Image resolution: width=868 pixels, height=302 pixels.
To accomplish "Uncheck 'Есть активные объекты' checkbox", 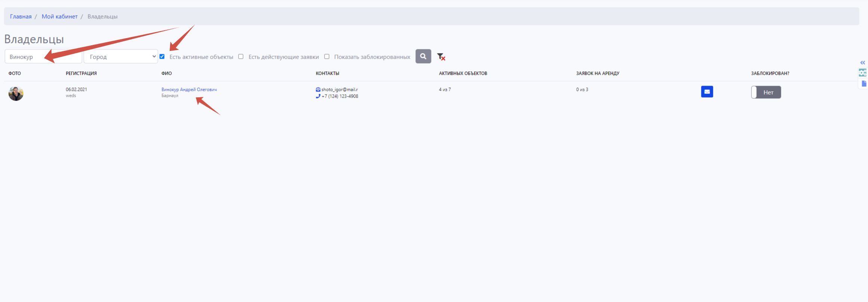I will (x=162, y=57).
